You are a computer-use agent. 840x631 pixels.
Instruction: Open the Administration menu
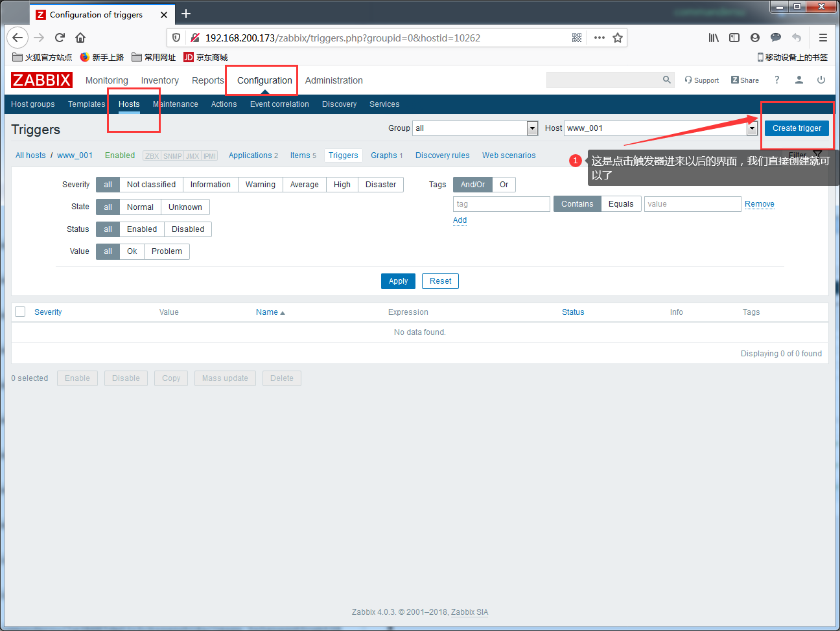click(x=334, y=80)
